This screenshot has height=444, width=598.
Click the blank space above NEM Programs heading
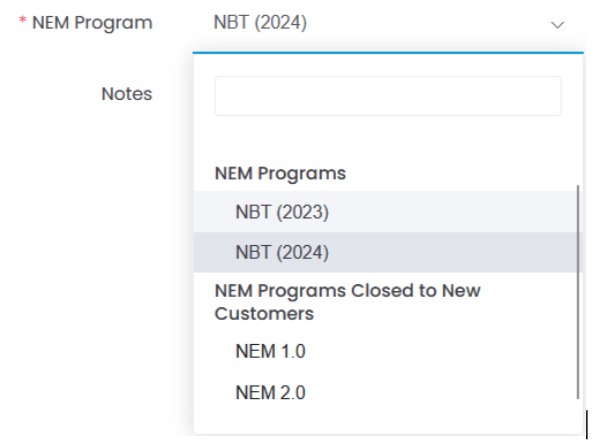[x=388, y=139]
